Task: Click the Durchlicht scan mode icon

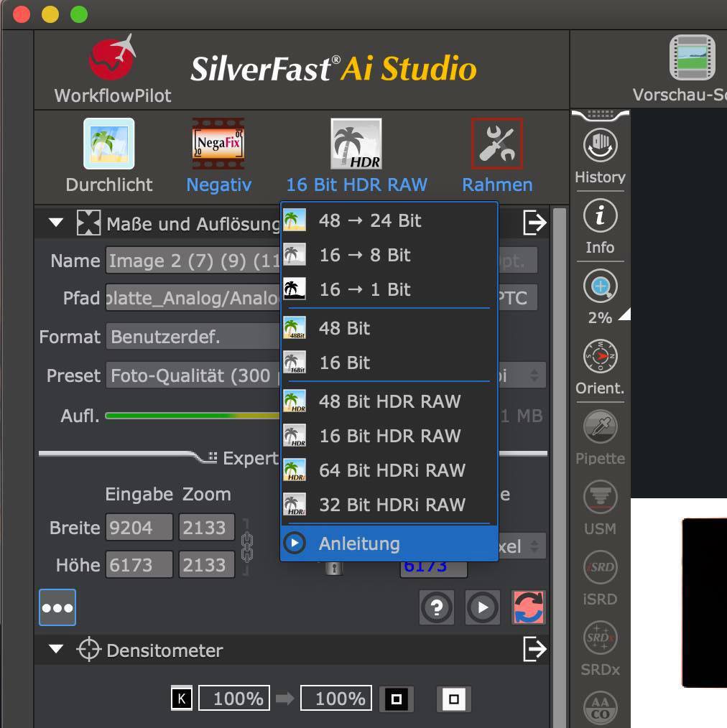Action: click(x=108, y=144)
